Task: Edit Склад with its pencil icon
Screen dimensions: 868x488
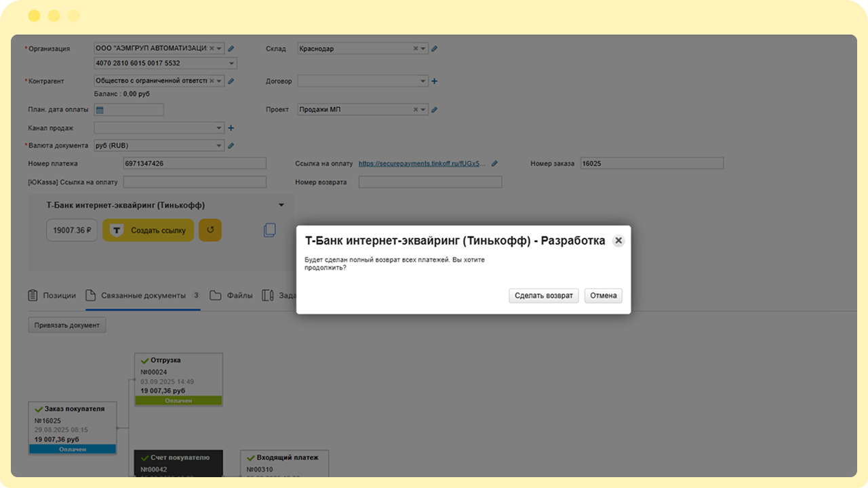Action: (x=435, y=49)
